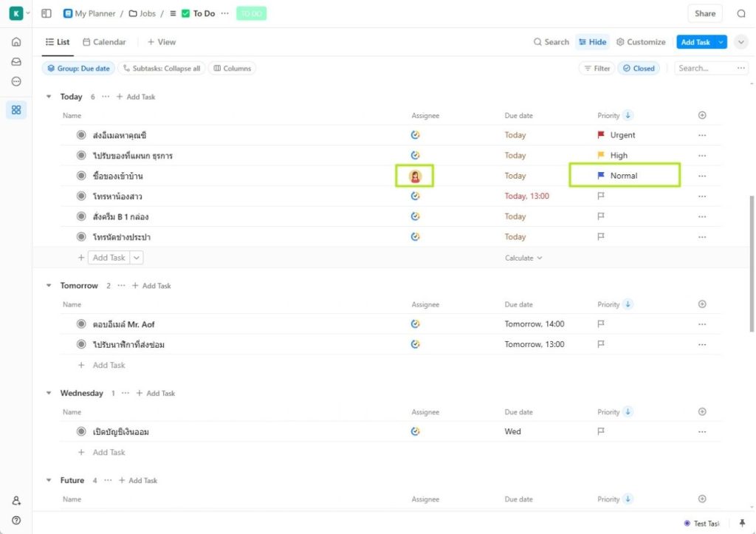Open row menu for ไปรับนาฬิกาที่ส่งซ่อม
Screen dimensions: 756x534
[702, 344]
